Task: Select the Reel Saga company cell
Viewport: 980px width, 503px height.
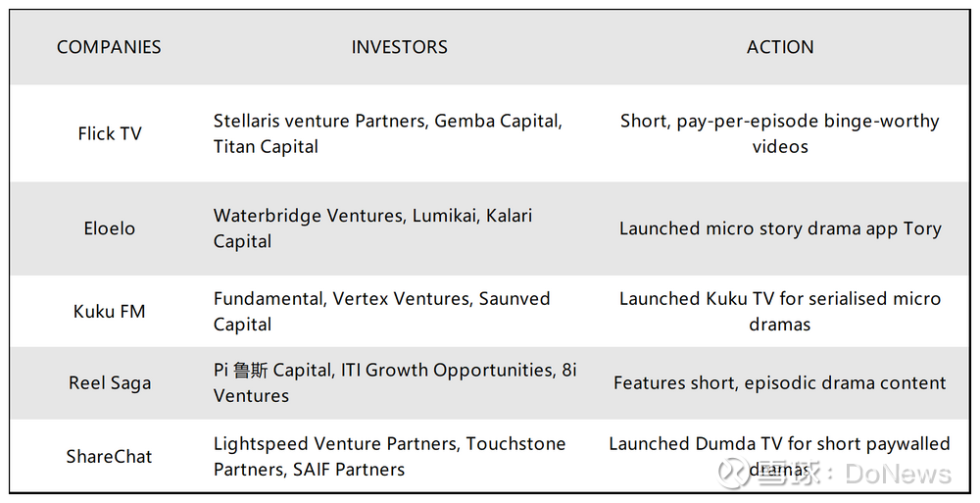Action: point(110,383)
